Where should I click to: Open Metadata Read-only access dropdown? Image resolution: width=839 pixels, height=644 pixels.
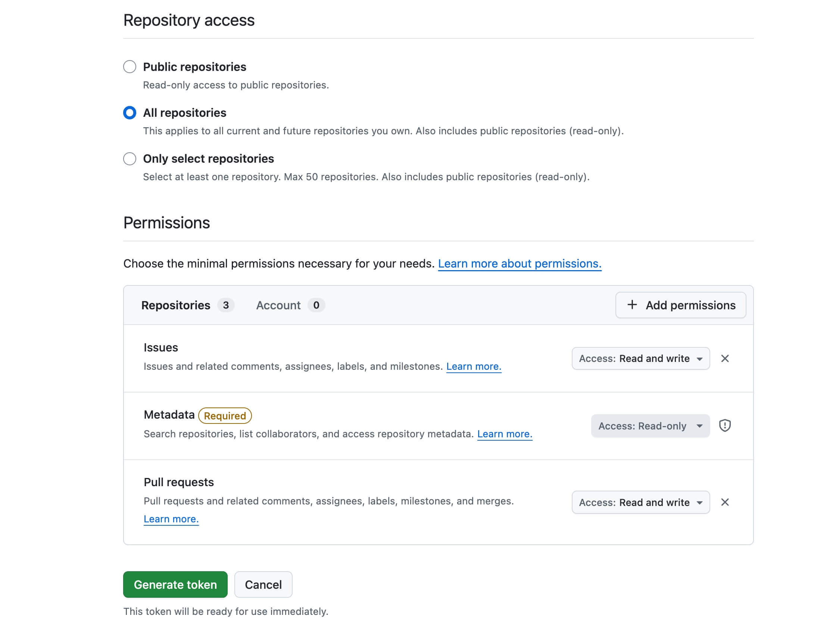(650, 426)
